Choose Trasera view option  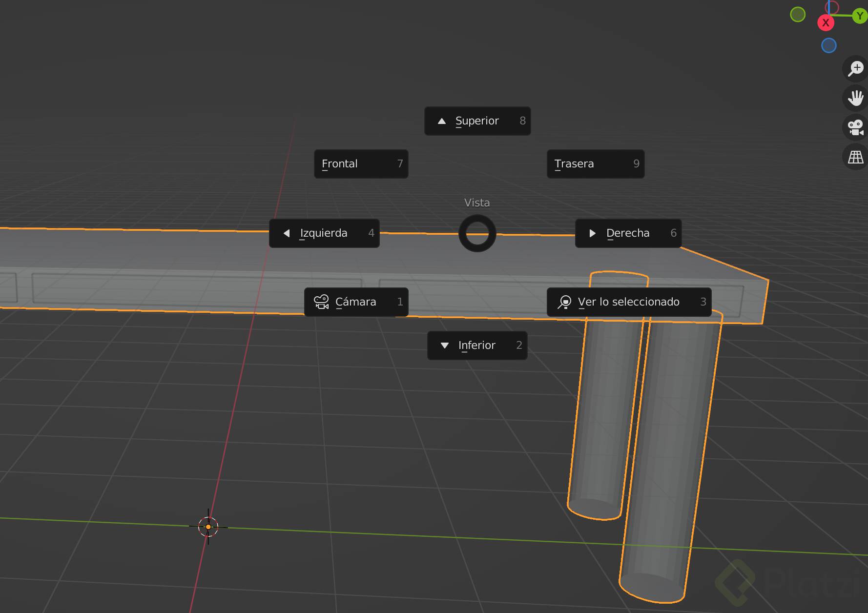coord(596,164)
